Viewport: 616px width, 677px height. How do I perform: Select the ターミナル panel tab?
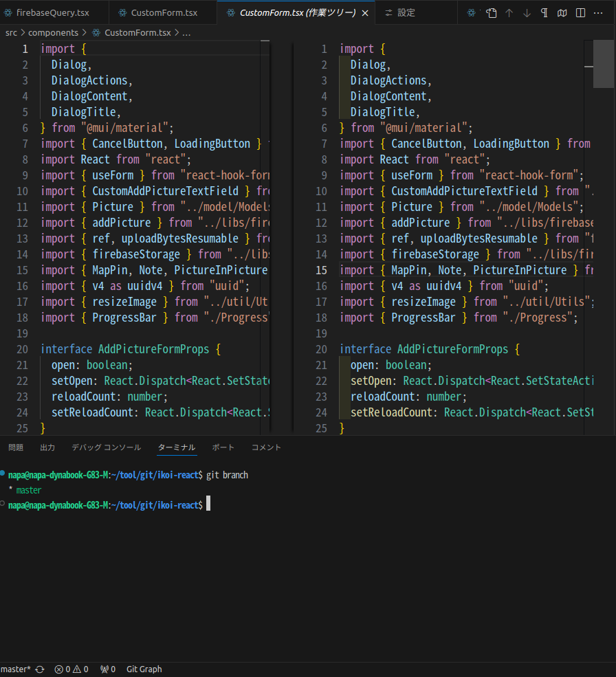[x=177, y=447]
